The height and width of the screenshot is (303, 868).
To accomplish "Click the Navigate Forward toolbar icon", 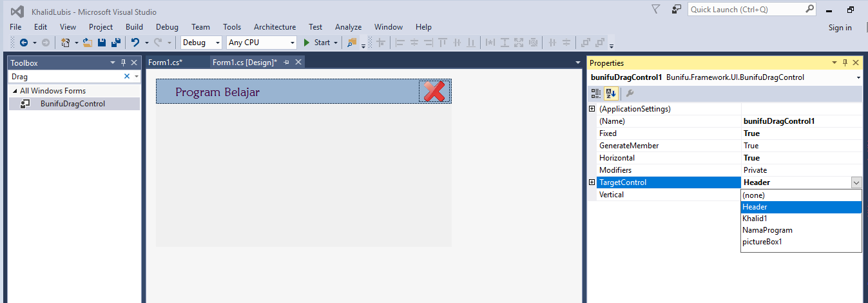I will point(45,43).
